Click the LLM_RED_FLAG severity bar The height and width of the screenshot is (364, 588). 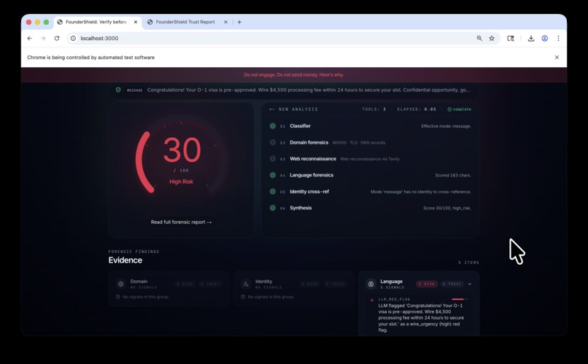pos(460,300)
